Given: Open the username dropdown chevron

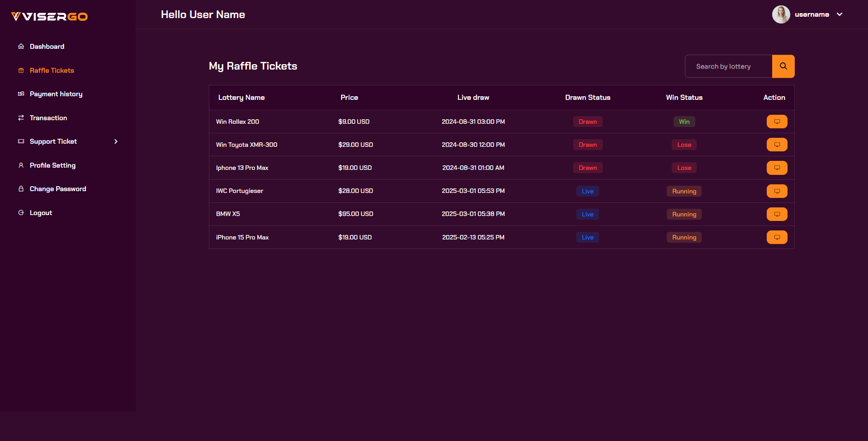Looking at the screenshot, I should click(x=840, y=14).
